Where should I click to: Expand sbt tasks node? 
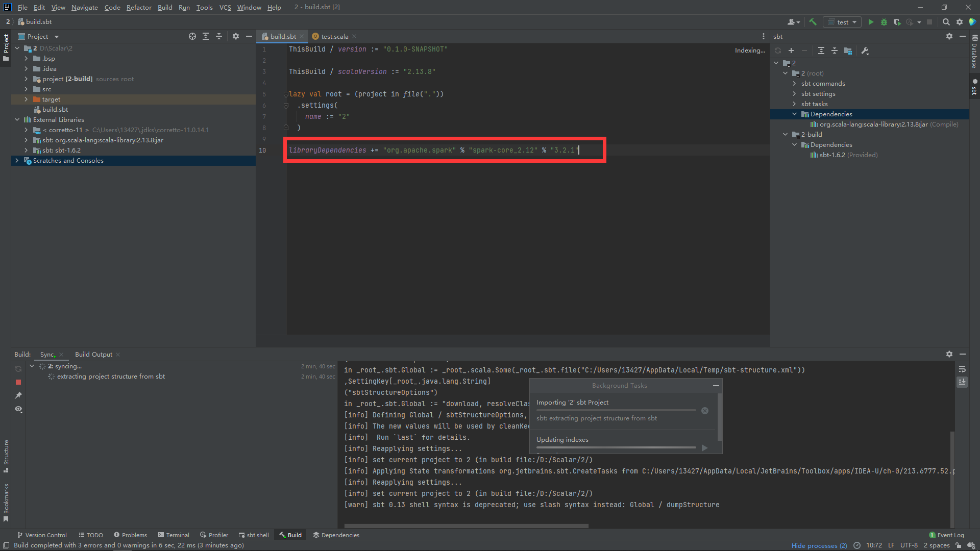pyautogui.click(x=794, y=104)
